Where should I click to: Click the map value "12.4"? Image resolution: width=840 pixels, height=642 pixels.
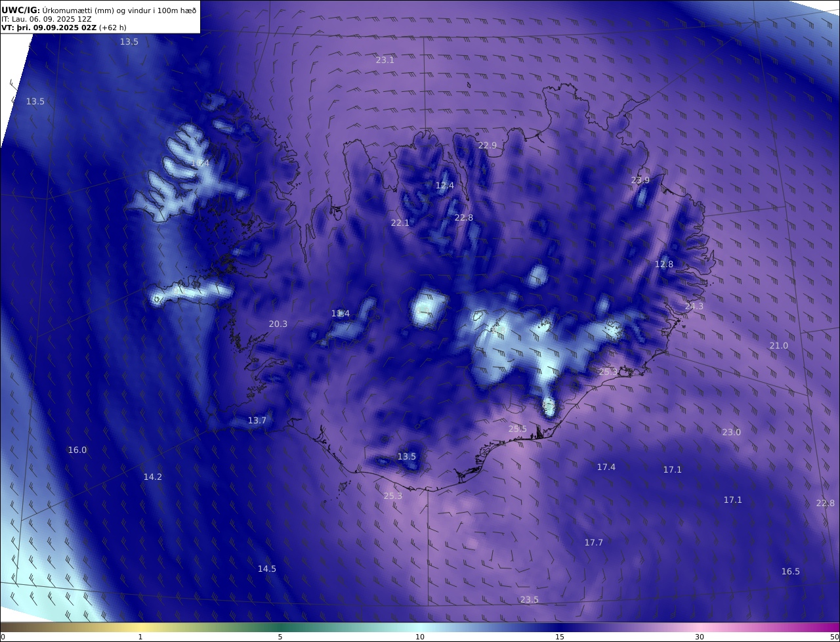click(445, 185)
